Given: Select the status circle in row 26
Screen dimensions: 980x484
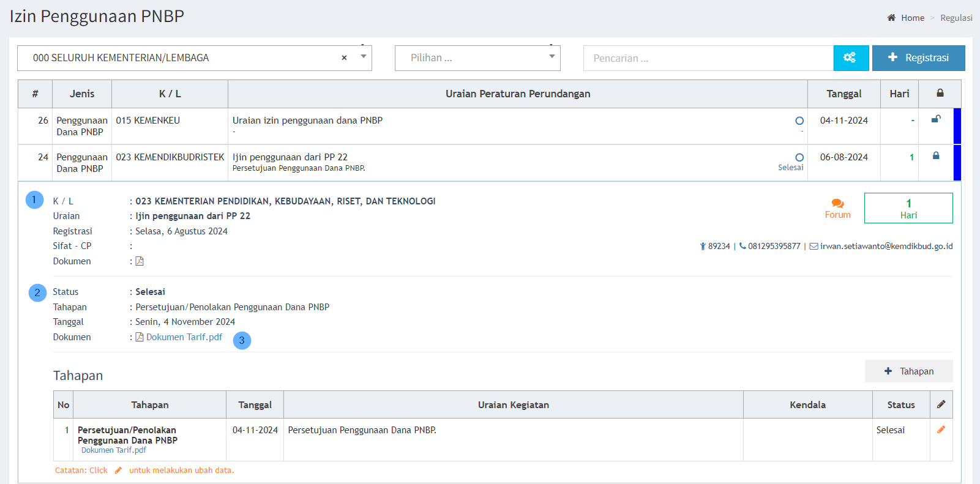Looking at the screenshot, I should pyautogui.click(x=799, y=121).
